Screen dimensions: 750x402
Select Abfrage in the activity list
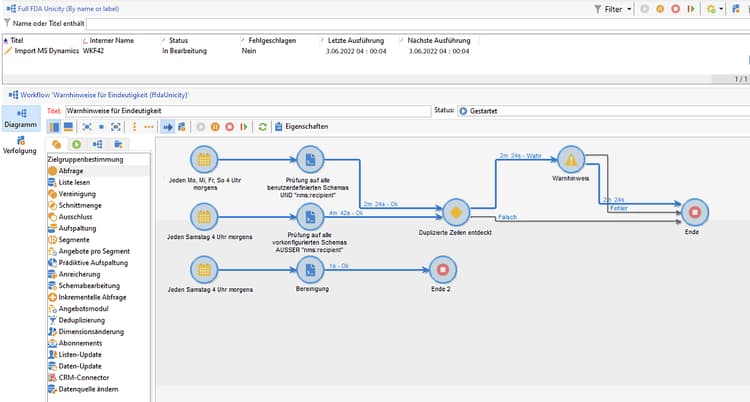click(x=99, y=171)
